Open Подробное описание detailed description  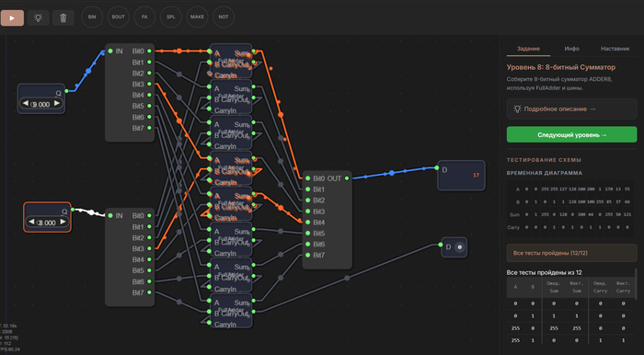(x=571, y=109)
